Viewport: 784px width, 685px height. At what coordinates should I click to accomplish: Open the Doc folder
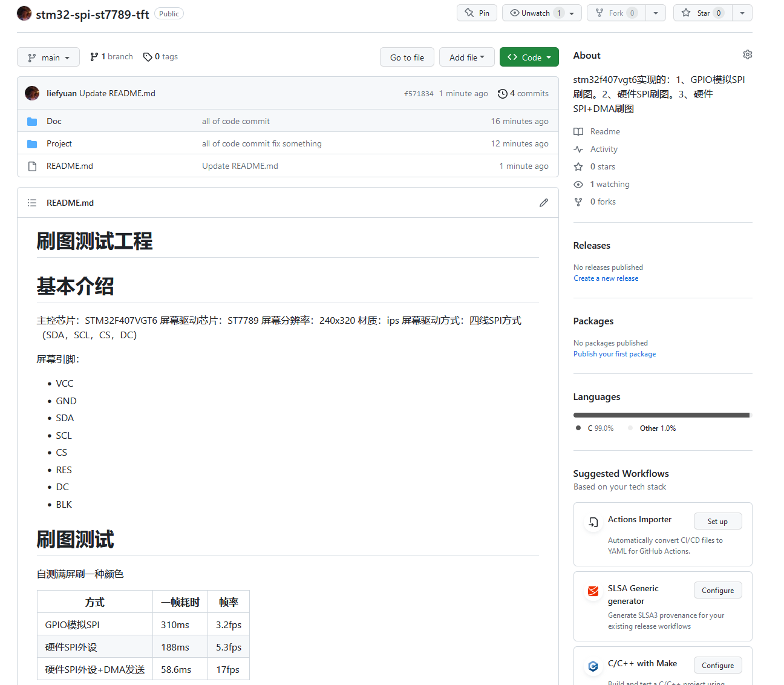[x=54, y=121]
